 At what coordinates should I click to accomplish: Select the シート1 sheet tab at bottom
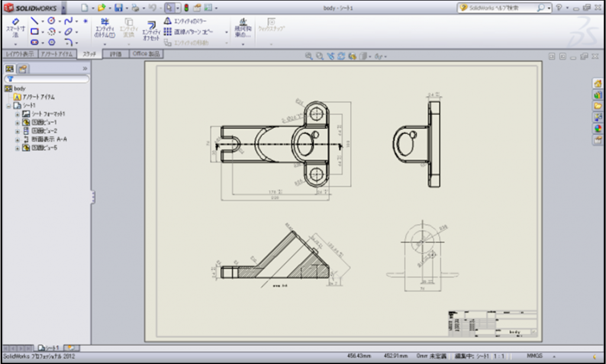coord(49,347)
